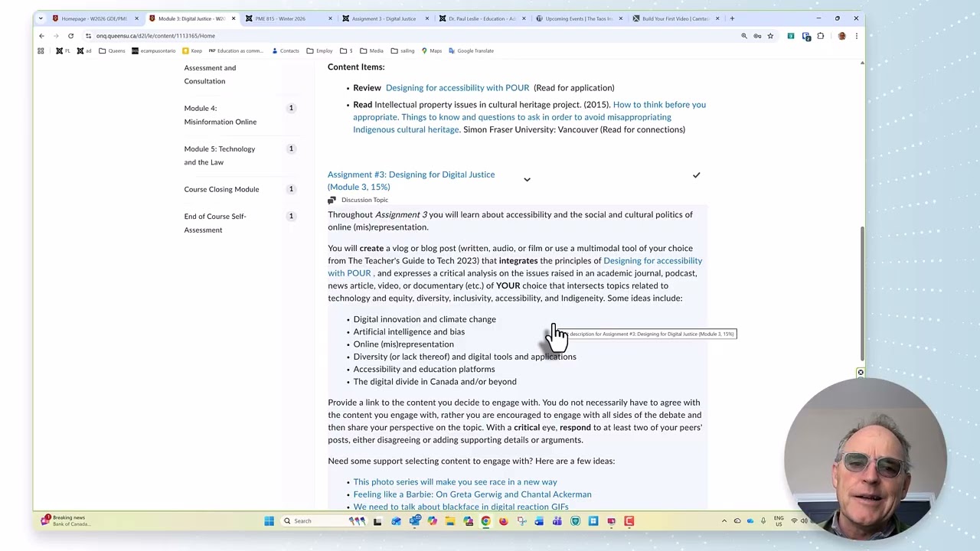Open the Employ bookmarks folder
Screen dimensions: 980x551
tap(319, 51)
